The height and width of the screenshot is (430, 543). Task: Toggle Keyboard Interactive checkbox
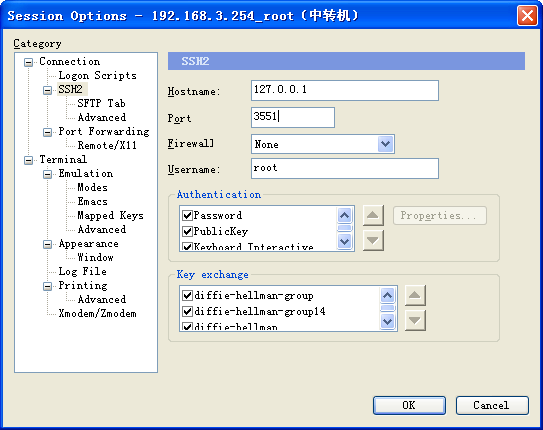[x=187, y=247]
